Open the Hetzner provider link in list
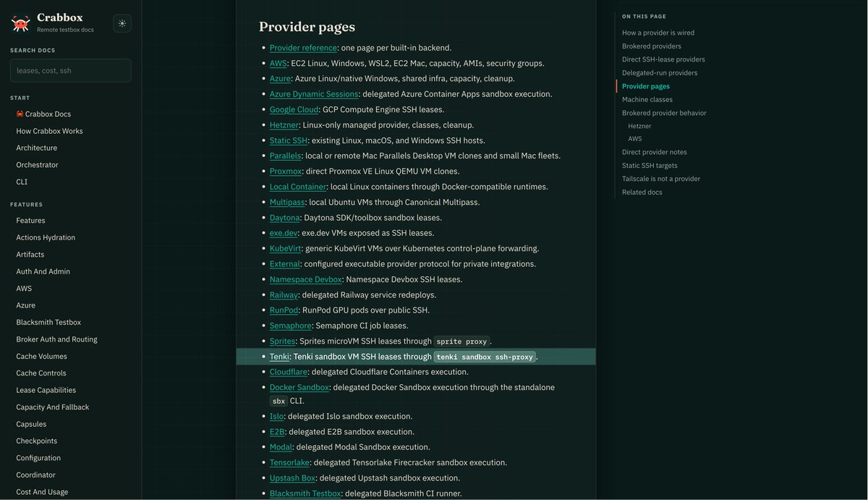 click(284, 124)
